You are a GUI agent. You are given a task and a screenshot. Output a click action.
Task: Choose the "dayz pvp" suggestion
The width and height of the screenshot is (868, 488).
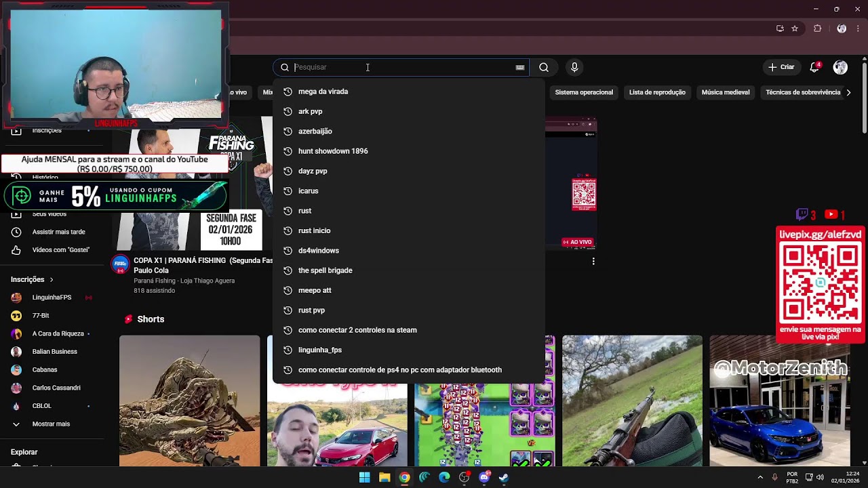pos(409,171)
